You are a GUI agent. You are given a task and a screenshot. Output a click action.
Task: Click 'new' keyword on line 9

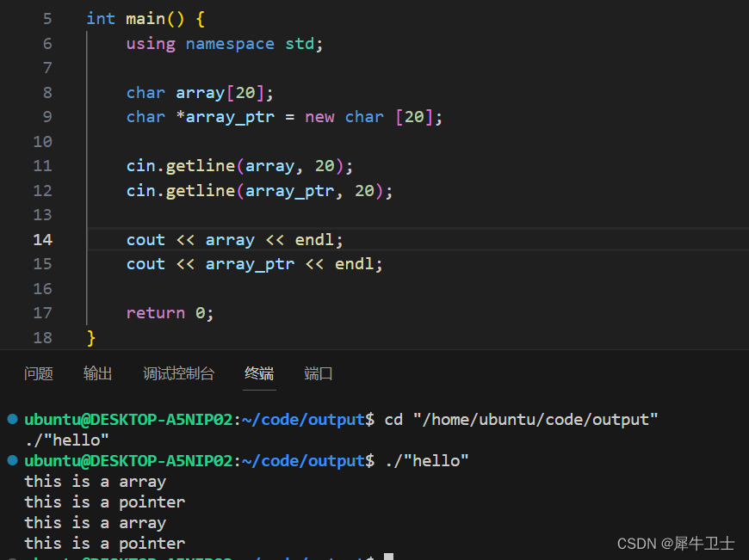click(319, 117)
